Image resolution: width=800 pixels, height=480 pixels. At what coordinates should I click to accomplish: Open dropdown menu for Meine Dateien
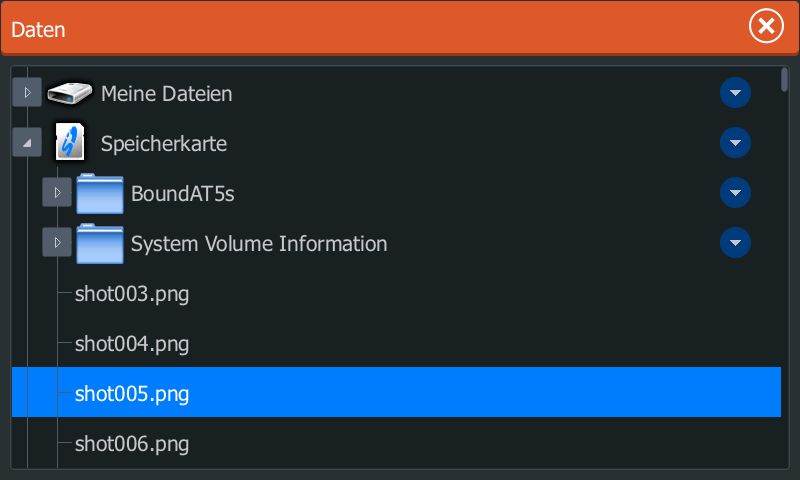click(x=735, y=94)
